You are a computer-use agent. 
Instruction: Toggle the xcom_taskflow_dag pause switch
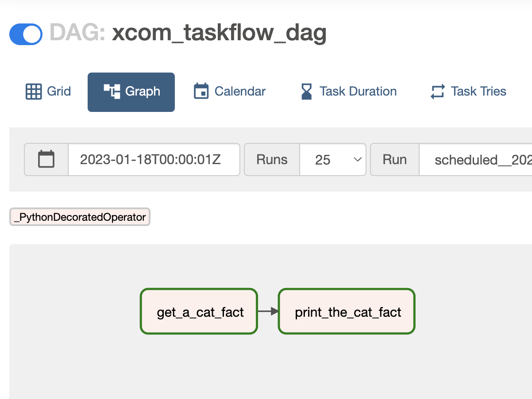tap(26, 35)
